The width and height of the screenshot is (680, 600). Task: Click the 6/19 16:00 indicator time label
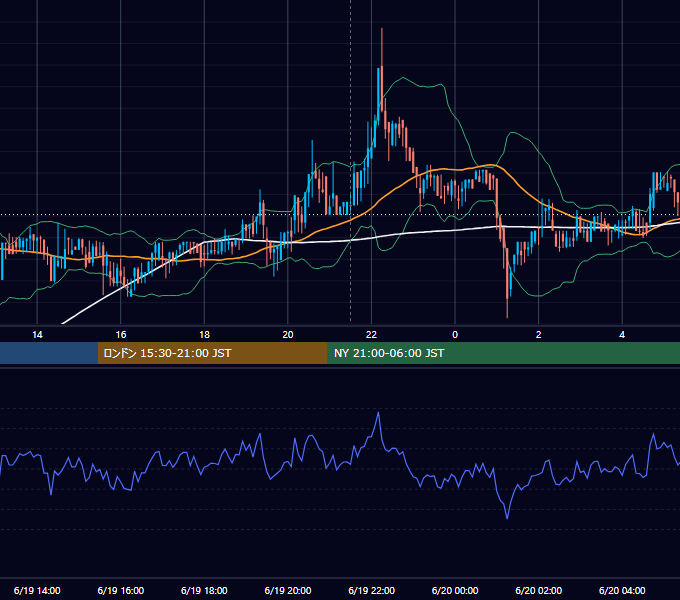pos(121,590)
